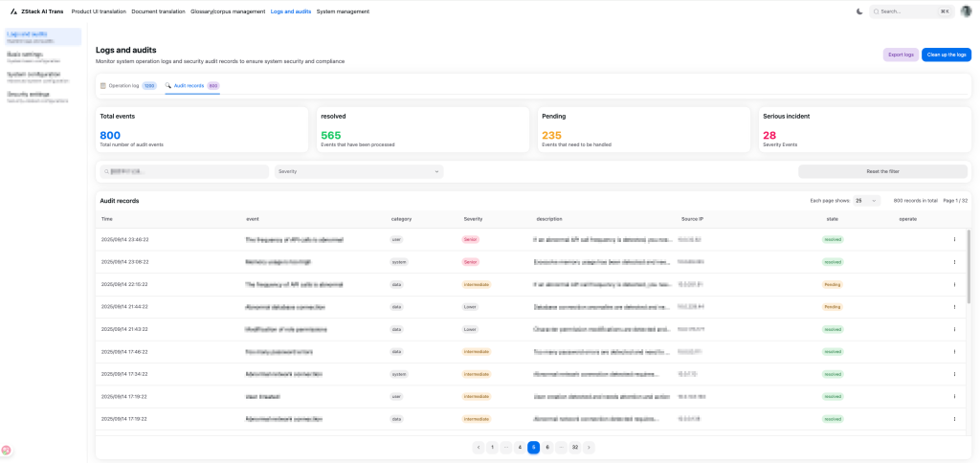Open Glossary/corpus management in top menu
980x463 pixels.
(x=228, y=11)
